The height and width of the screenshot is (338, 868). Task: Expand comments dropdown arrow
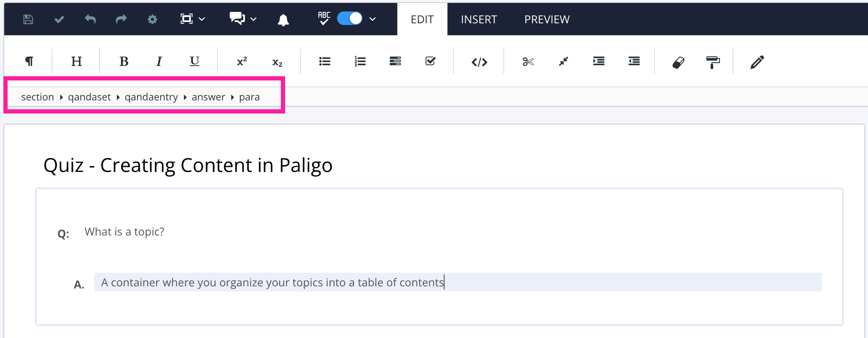click(253, 19)
